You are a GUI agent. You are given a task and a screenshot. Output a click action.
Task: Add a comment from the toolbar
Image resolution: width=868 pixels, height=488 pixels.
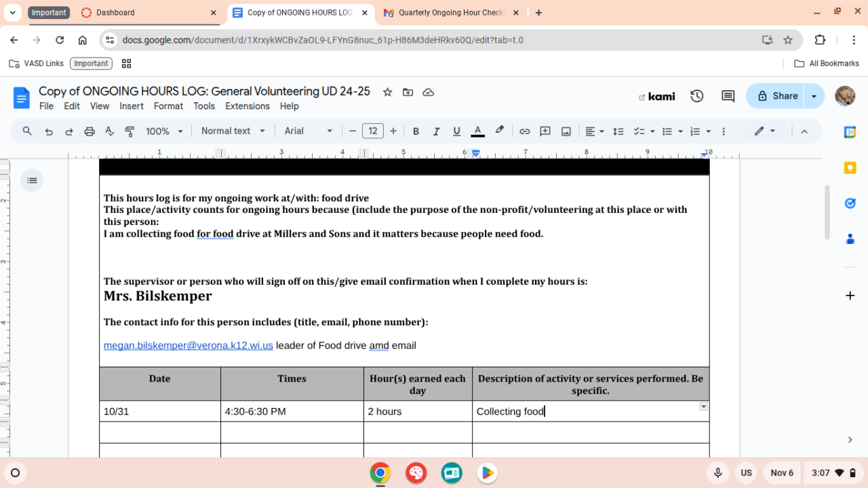point(545,131)
